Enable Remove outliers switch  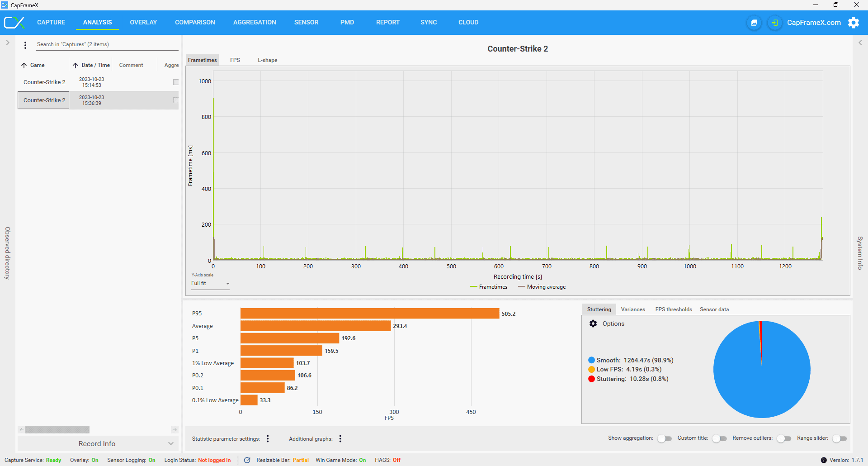pos(784,438)
